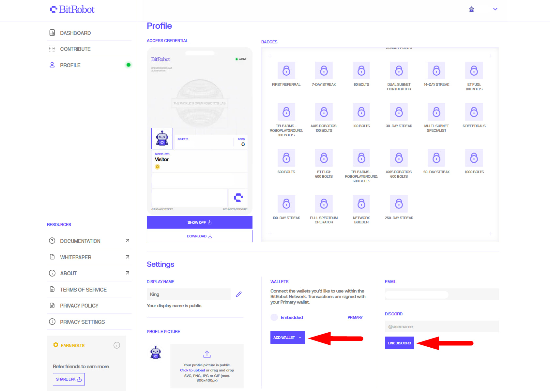Click the ET Fugi 100 Bolts badge
The image size is (550, 392).
[x=474, y=70]
